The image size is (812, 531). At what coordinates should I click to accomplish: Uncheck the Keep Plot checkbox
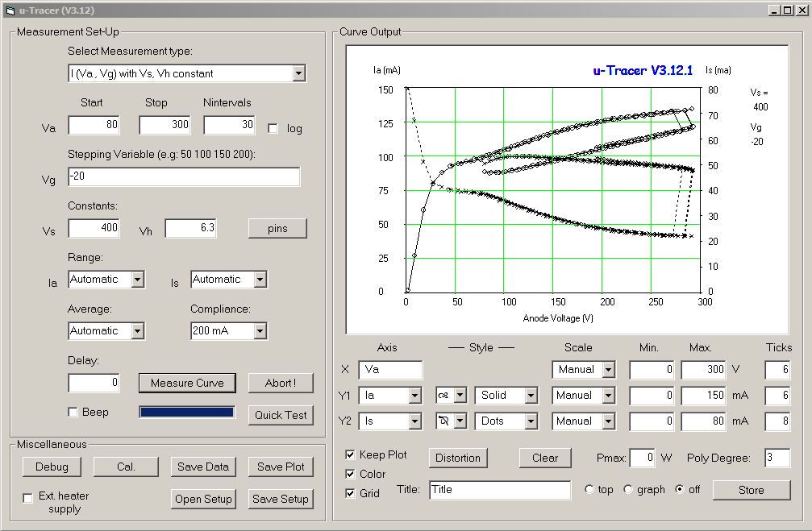click(x=350, y=454)
